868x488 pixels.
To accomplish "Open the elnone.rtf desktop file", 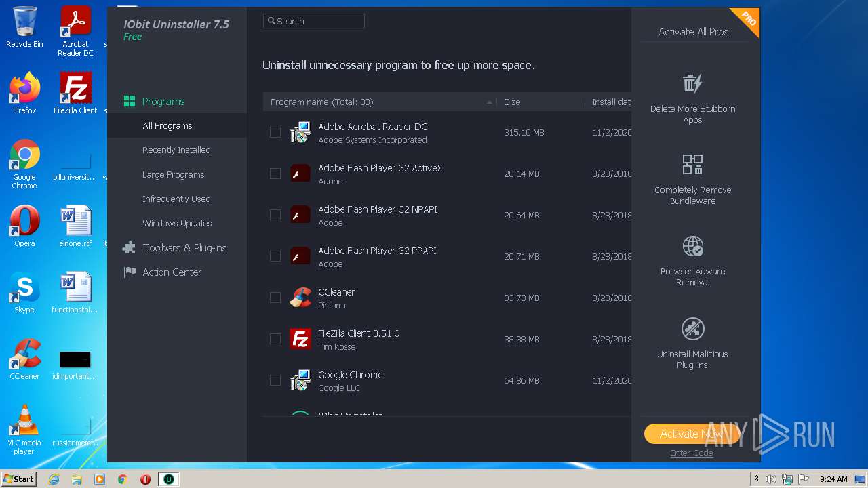I will pos(75,226).
